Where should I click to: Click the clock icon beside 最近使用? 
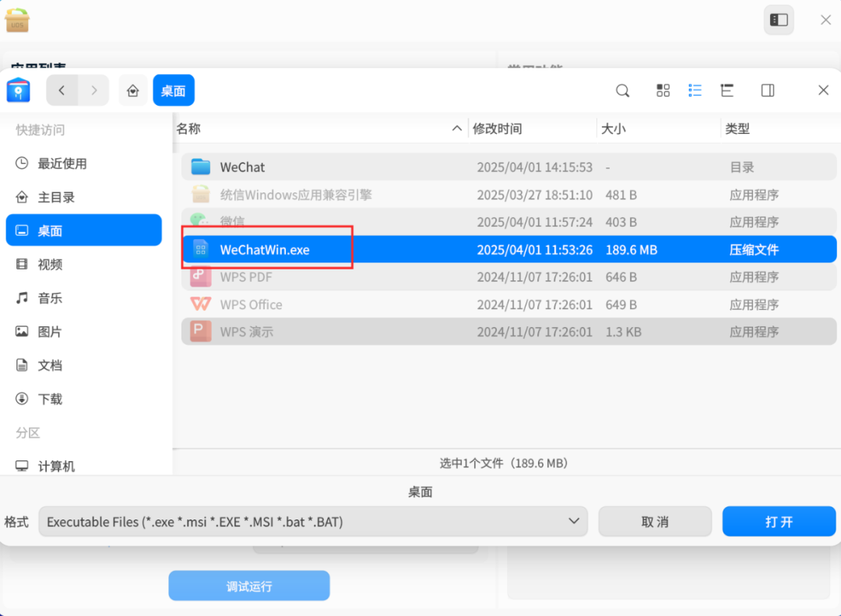(22, 163)
